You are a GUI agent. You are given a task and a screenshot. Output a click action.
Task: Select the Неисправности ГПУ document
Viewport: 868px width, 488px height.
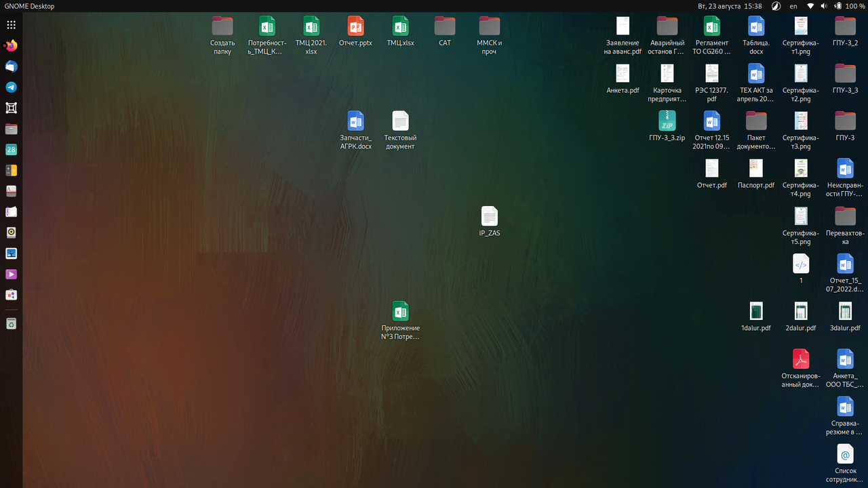(845, 178)
